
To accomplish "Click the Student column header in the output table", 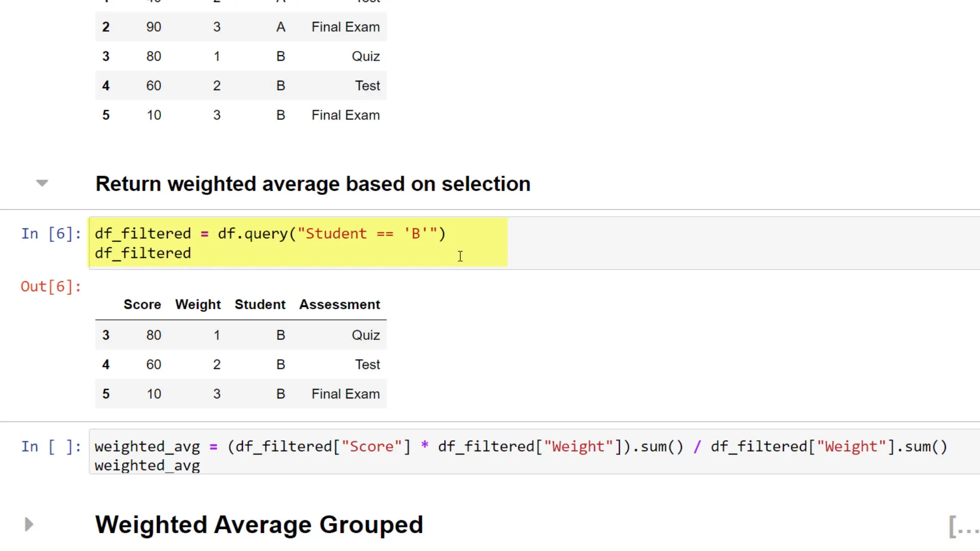I will click(x=260, y=305).
